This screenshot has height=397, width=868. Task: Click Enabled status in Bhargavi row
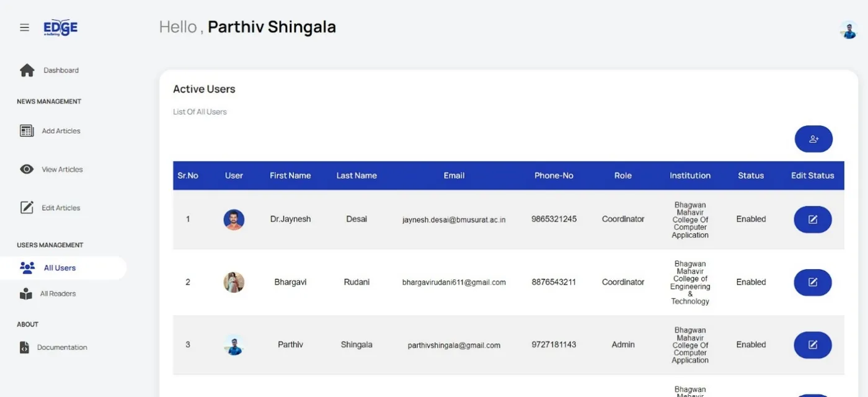pyautogui.click(x=751, y=282)
